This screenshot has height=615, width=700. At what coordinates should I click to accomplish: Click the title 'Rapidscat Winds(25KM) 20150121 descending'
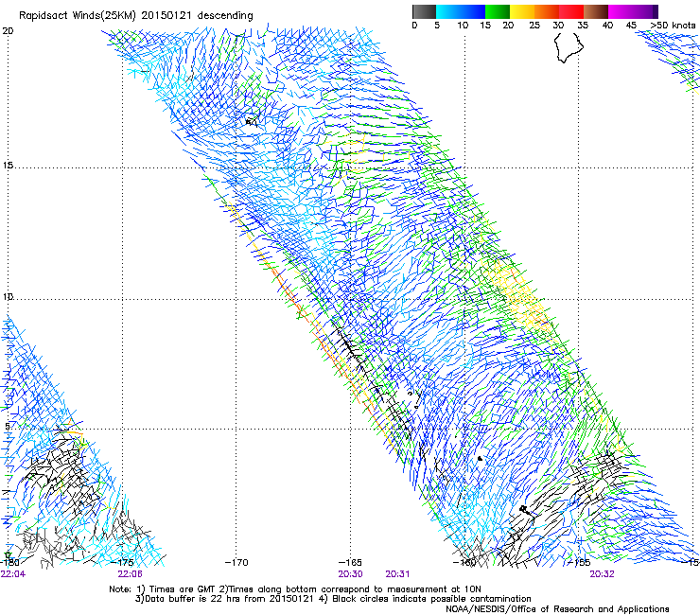(x=135, y=16)
